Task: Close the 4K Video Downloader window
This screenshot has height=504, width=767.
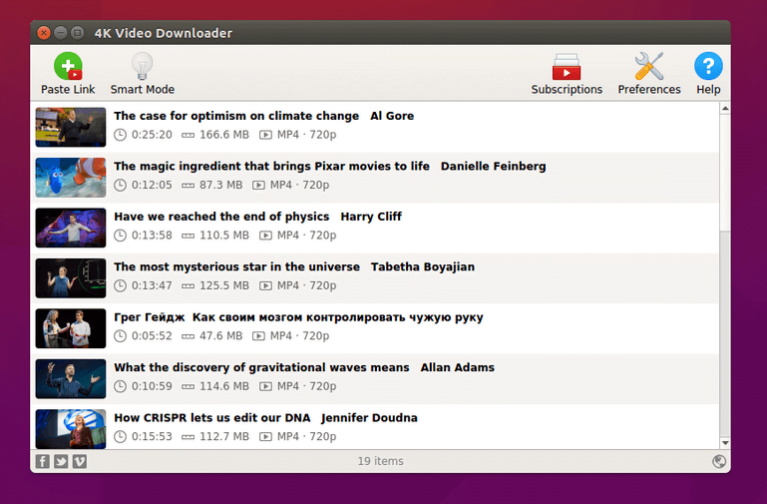Action: [44, 33]
